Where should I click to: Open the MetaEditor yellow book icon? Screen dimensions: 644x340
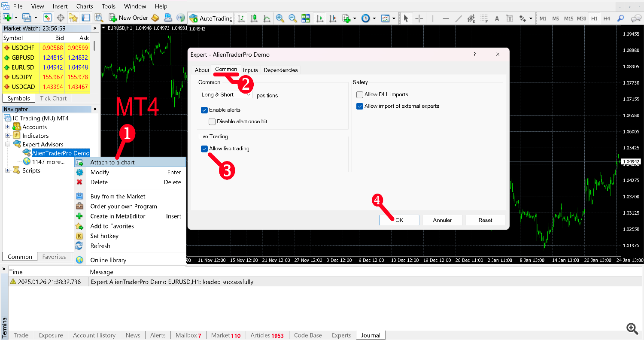[x=155, y=18]
